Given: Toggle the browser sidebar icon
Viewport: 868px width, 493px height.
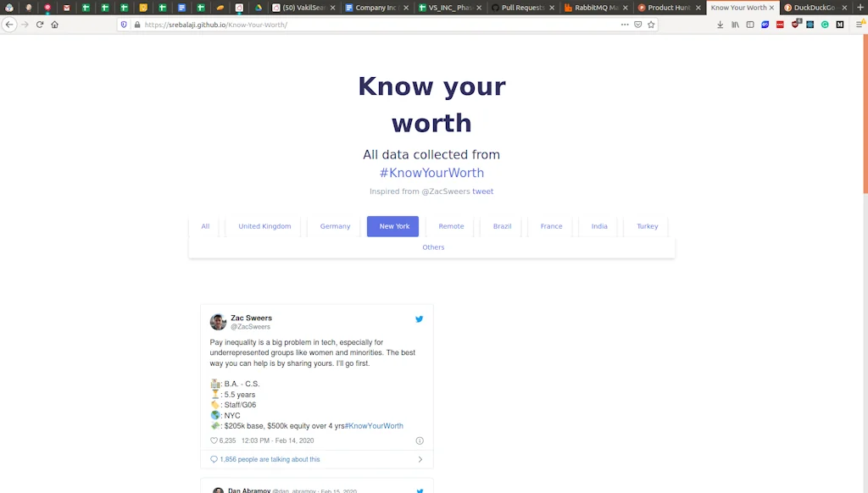Looking at the screenshot, I should (749, 25).
